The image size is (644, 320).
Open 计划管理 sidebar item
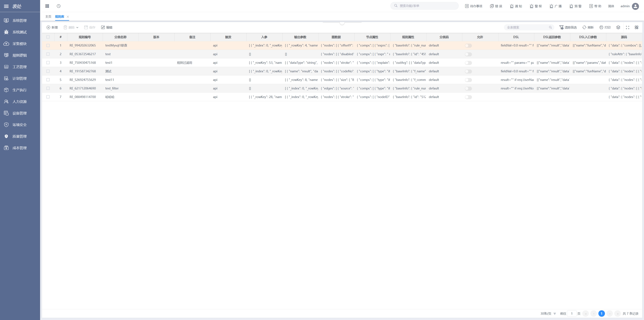[20, 78]
